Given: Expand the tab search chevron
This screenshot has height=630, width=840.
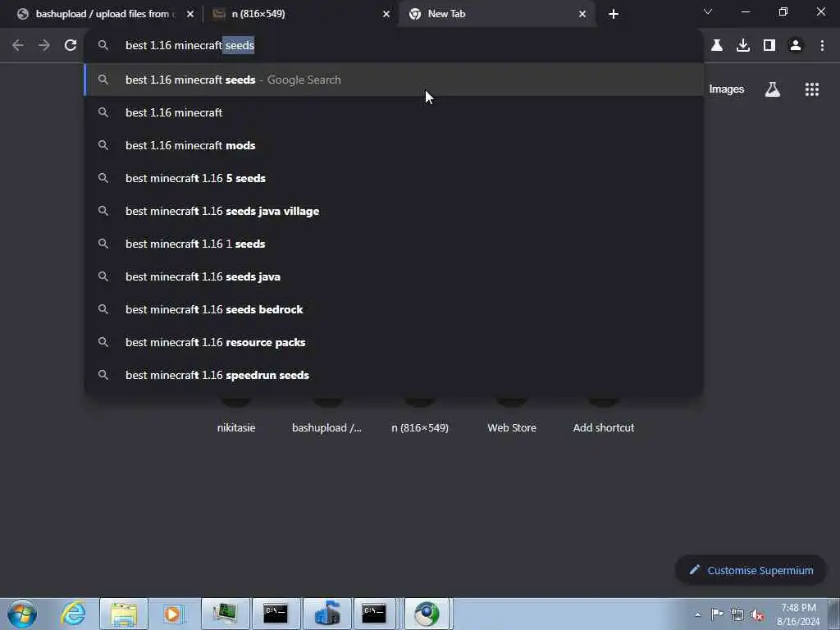Looking at the screenshot, I should pos(708,11).
